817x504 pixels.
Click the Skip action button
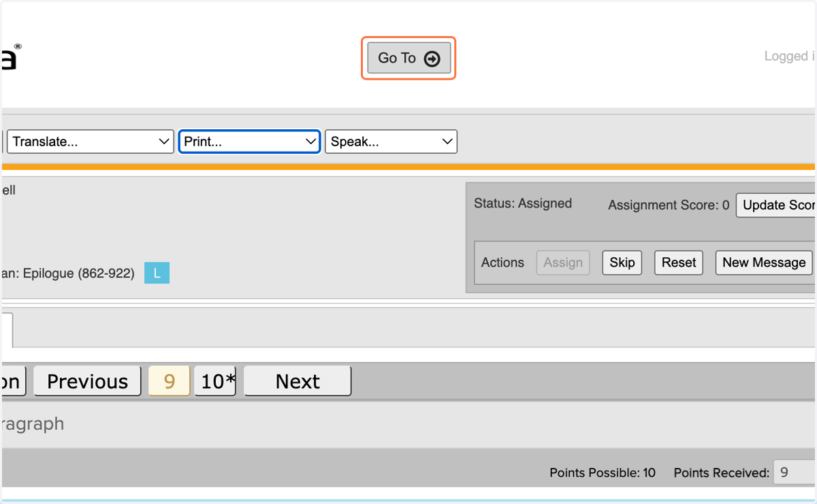tap(622, 263)
